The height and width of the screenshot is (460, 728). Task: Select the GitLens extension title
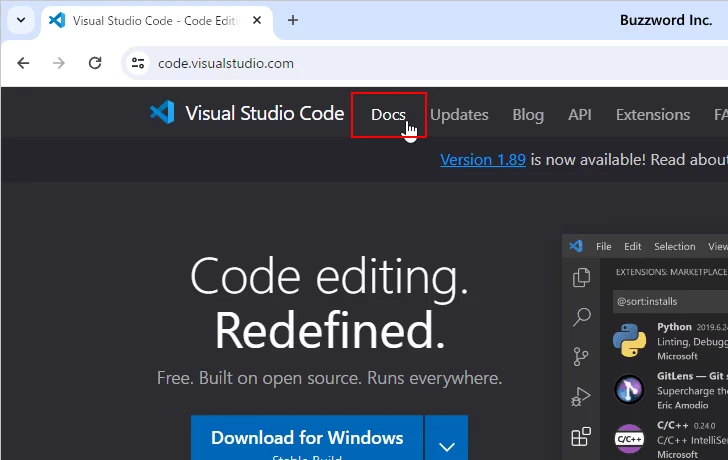point(692,376)
